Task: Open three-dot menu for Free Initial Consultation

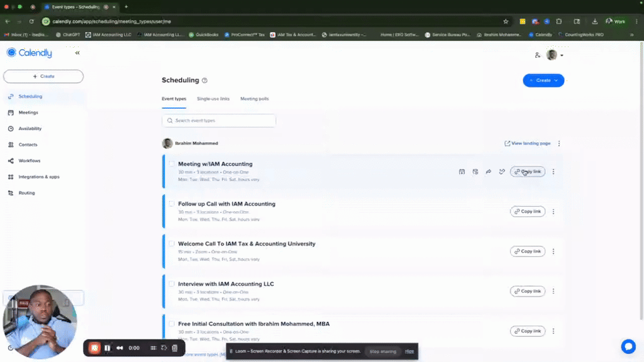Action: pos(553,331)
